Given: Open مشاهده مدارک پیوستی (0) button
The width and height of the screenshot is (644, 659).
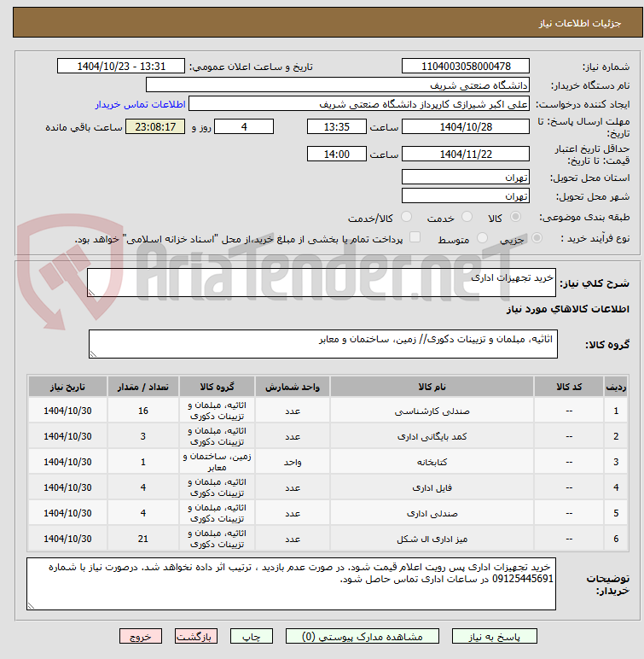Looking at the screenshot, I should pos(363,636).
